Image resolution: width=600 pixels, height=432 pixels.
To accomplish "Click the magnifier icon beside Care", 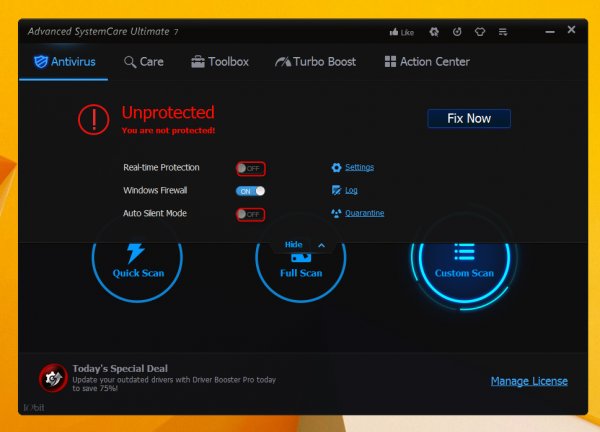I will [130, 62].
